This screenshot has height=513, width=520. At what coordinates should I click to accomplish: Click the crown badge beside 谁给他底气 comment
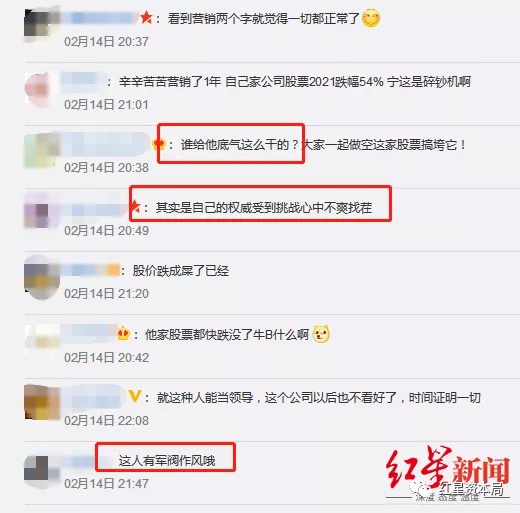159,144
